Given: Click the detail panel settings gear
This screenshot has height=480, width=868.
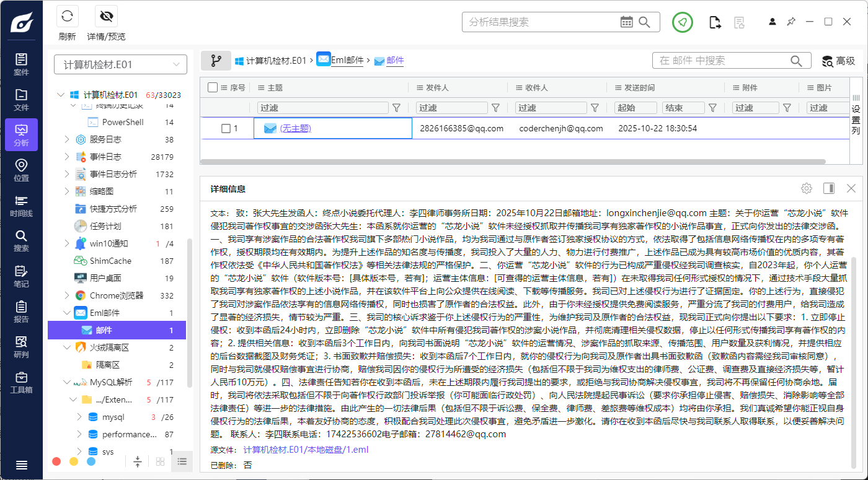Looking at the screenshot, I should (x=806, y=188).
